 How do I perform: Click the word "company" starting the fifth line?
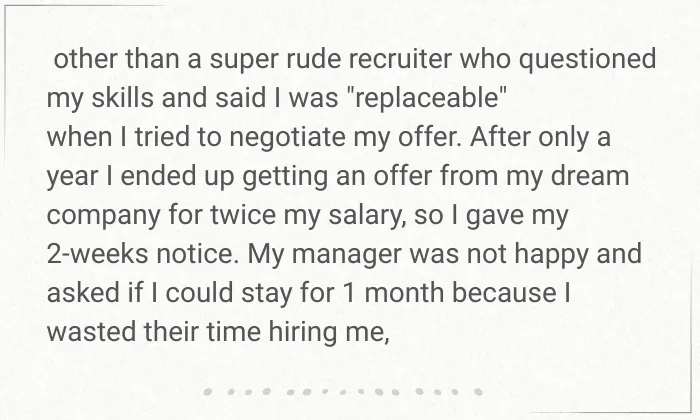click(x=104, y=216)
